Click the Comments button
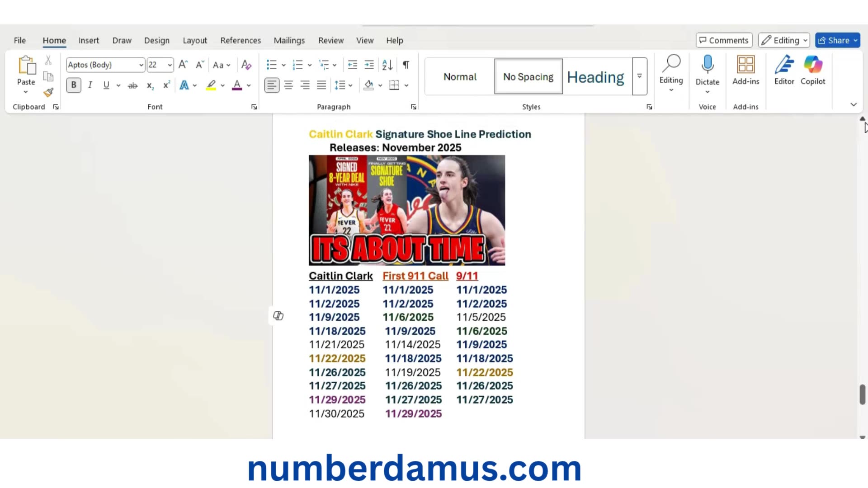The width and height of the screenshot is (868, 488). pos(724,40)
